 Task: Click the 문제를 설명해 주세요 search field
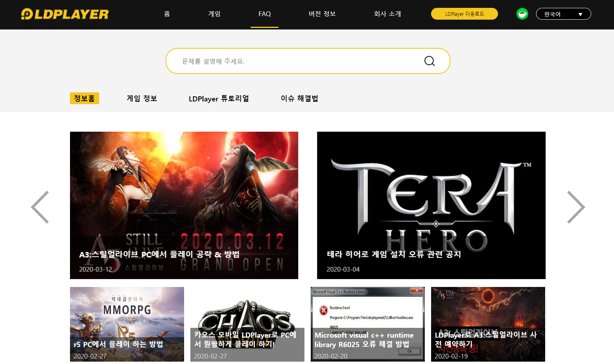tap(308, 61)
